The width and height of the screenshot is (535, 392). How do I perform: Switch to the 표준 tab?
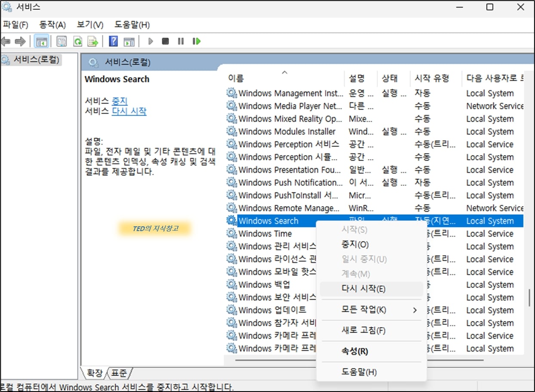119,373
